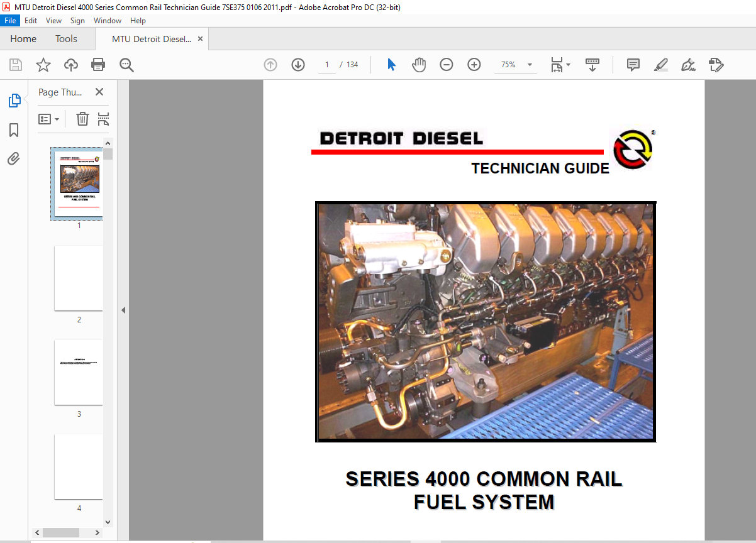This screenshot has width=756, height=543.
Task: Open the Edit menu
Action: [x=31, y=21]
